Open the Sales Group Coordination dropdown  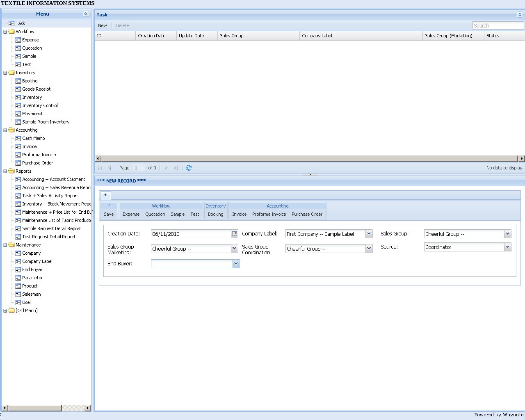369,249
